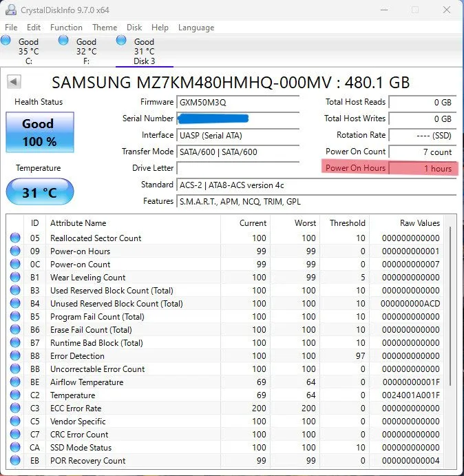Click status orb for Vendor Specific row
This screenshot has height=476, width=464.
pyautogui.click(x=15, y=421)
